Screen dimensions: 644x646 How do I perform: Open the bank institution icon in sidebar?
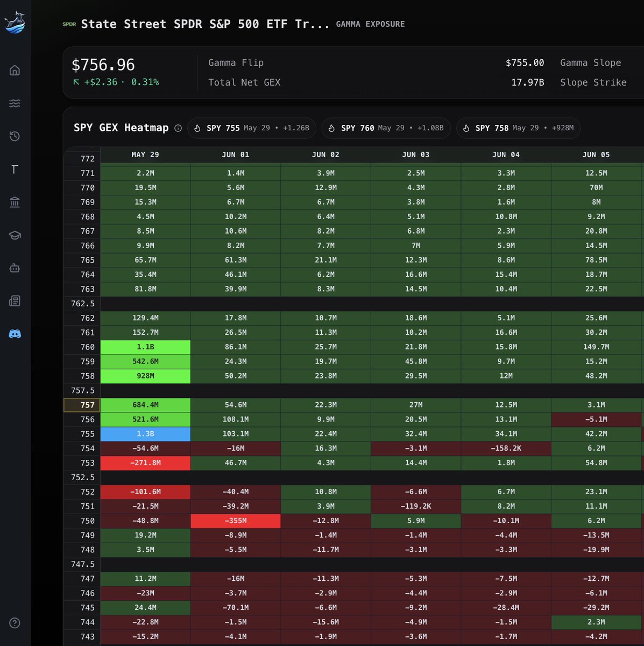pyautogui.click(x=15, y=202)
